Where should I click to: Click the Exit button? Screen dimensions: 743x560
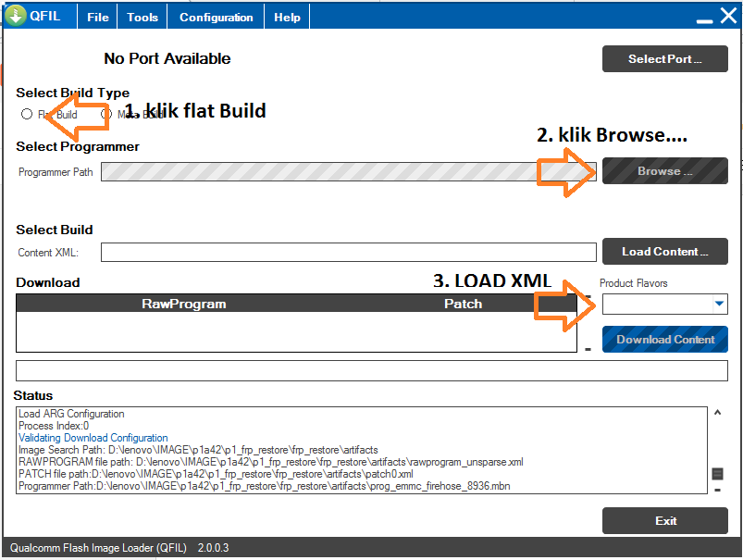tap(665, 520)
